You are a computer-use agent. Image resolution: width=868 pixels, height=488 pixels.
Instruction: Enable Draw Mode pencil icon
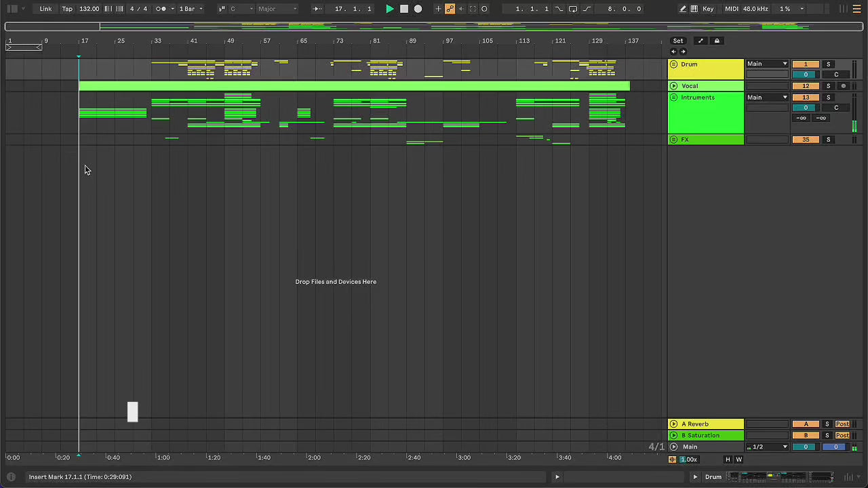coord(683,9)
